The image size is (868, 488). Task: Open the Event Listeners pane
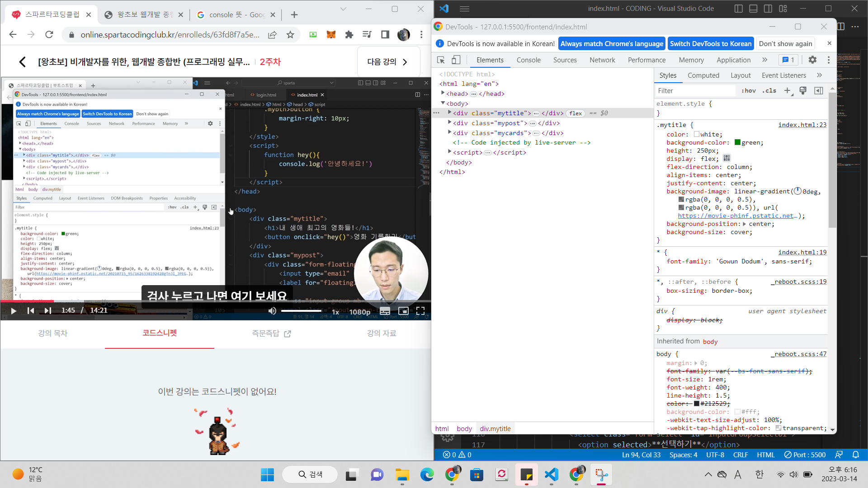click(783, 75)
